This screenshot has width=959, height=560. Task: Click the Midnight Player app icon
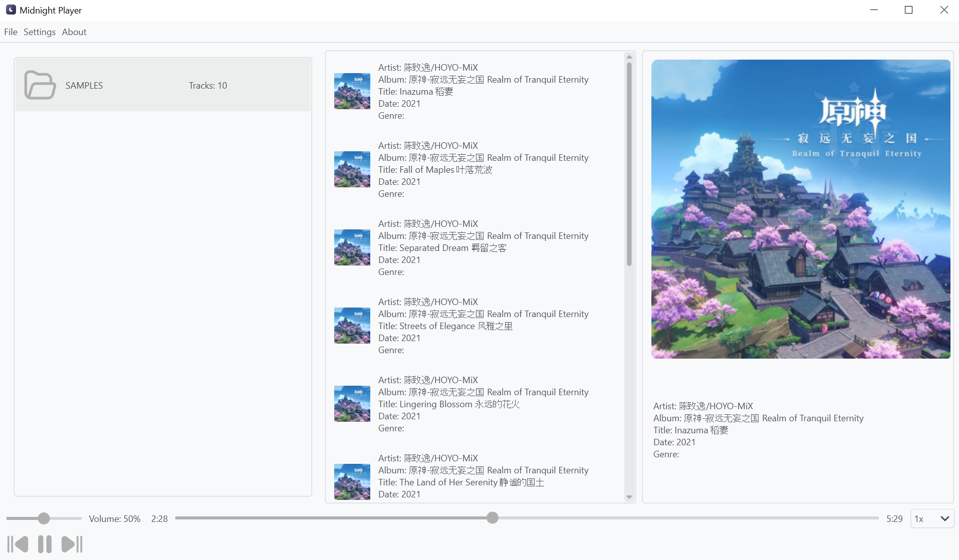11,10
